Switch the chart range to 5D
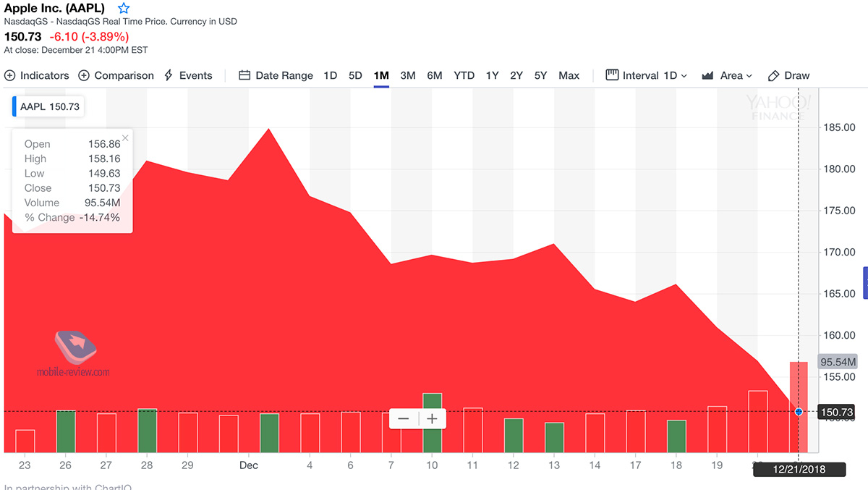Viewport: 868px width, 490px height. [x=355, y=75]
